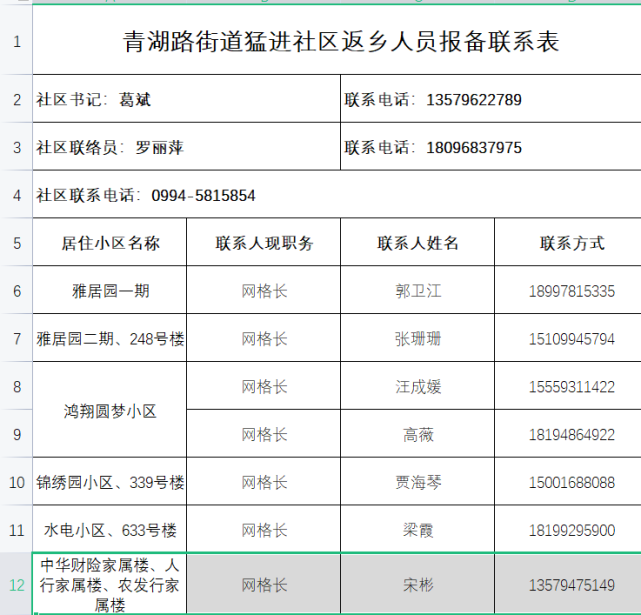Select the cell 雅居园二期、248号楼
The width and height of the screenshot is (641, 615).
(110, 338)
